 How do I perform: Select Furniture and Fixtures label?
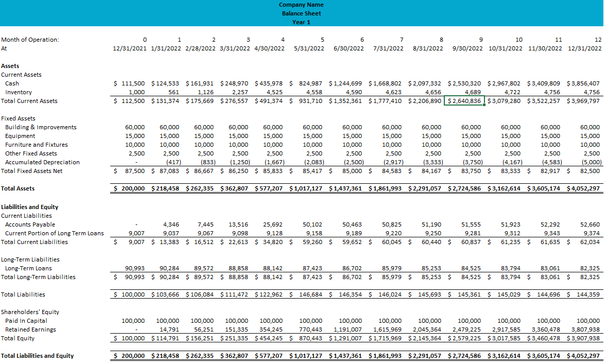coord(37,145)
